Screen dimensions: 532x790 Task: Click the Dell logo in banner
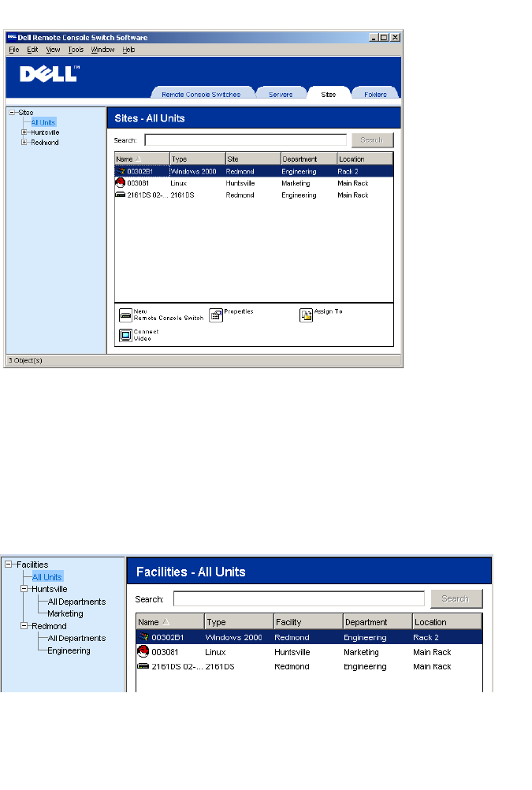(x=50, y=73)
